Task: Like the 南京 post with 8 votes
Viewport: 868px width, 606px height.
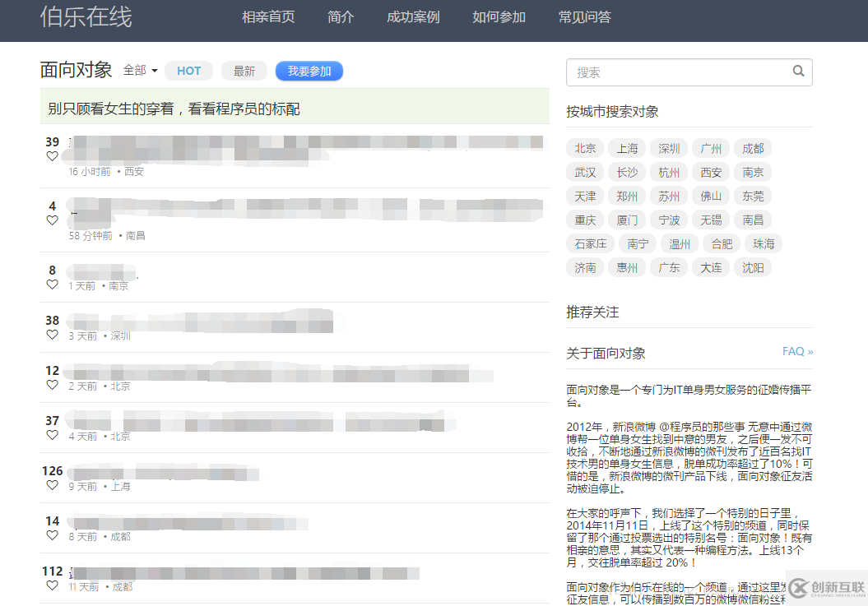Action: [52, 284]
